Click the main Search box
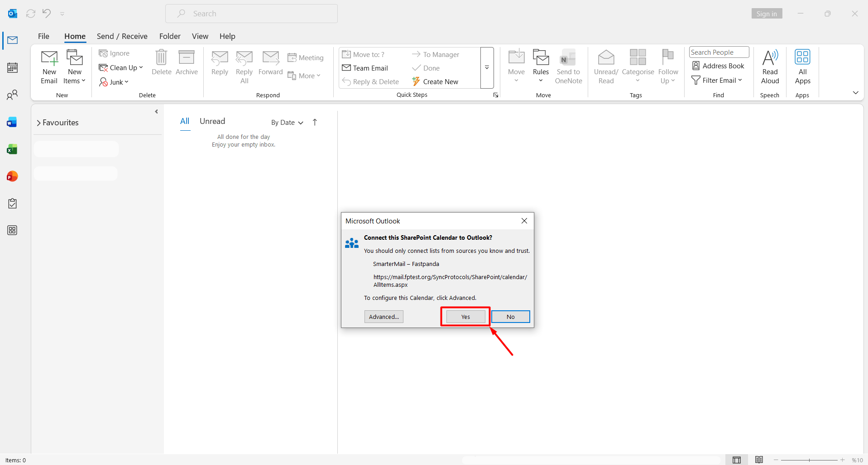Screen dimensions: 868x465 pyautogui.click(x=251, y=14)
